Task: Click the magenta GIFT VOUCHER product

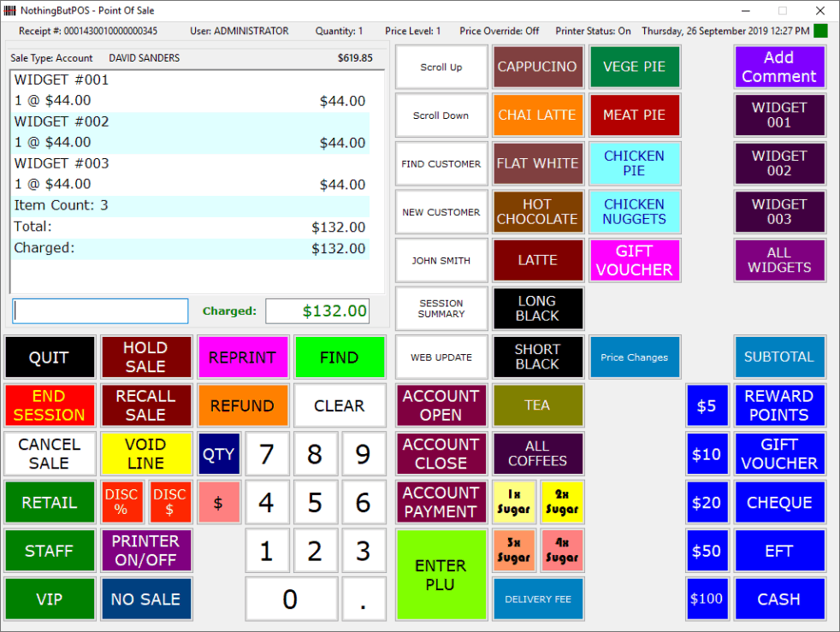Action: (x=634, y=260)
